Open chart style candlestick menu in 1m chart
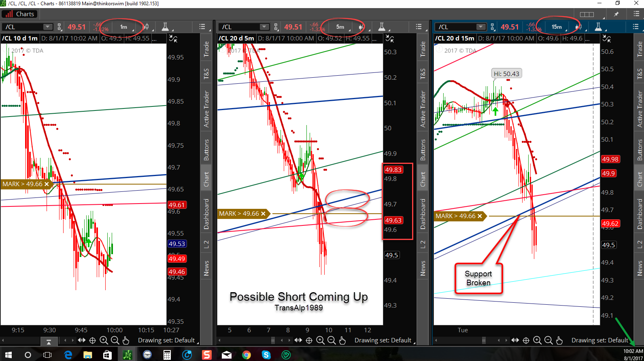 [146, 27]
